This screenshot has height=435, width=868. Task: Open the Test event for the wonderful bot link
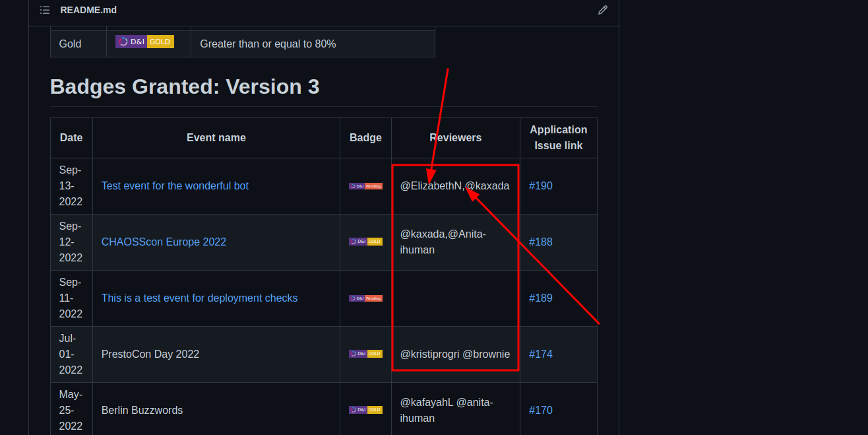pyautogui.click(x=175, y=185)
